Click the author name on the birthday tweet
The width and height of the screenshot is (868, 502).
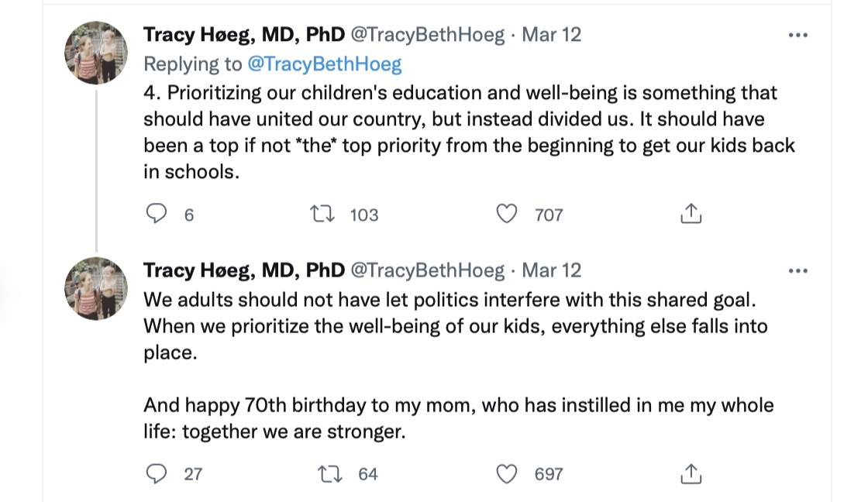pyautogui.click(x=243, y=270)
